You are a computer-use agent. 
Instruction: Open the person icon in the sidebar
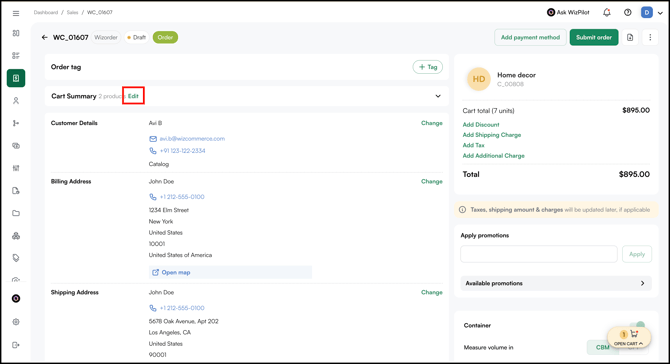tap(16, 101)
